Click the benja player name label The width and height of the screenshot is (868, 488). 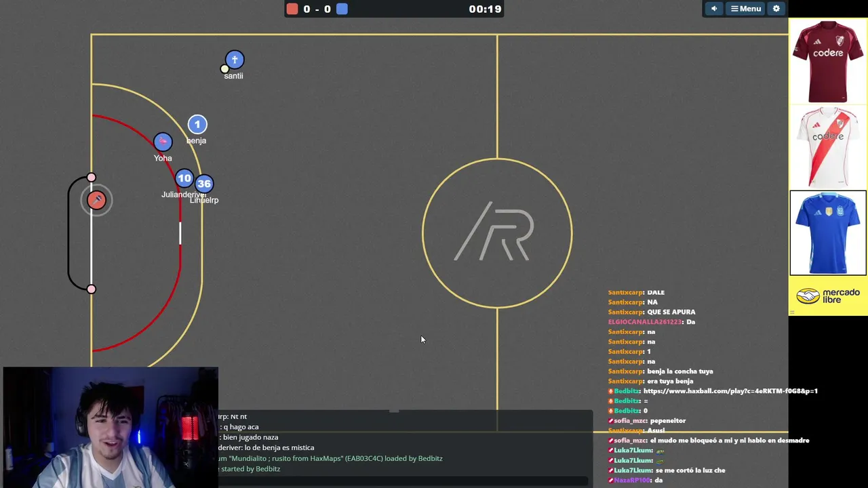click(196, 140)
